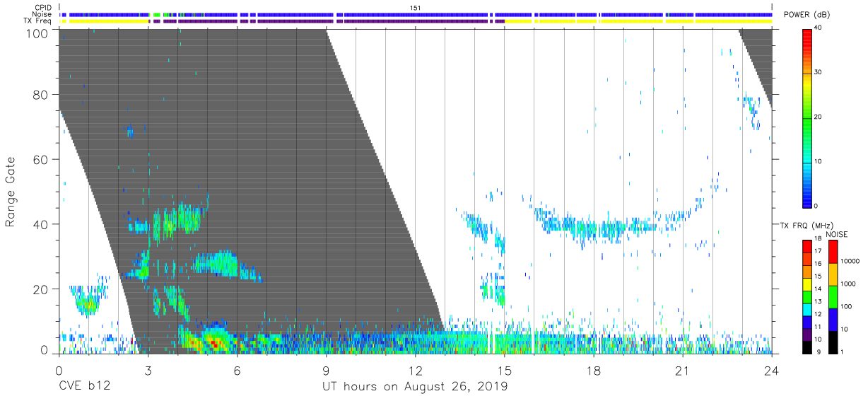Viewport: 868px width, 401px height.
Task: Click the Range Gate axis tick '80'
Action: coord(40,95)
